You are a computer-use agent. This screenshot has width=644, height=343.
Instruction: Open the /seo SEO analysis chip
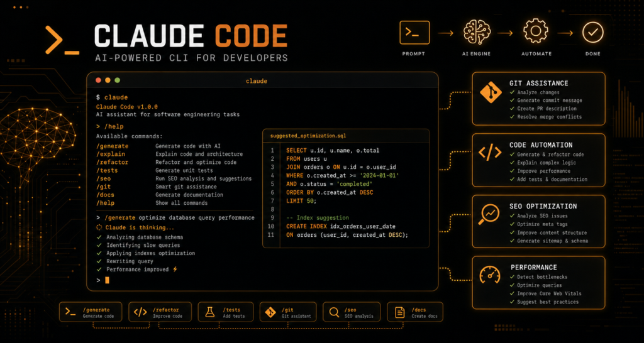352,312
